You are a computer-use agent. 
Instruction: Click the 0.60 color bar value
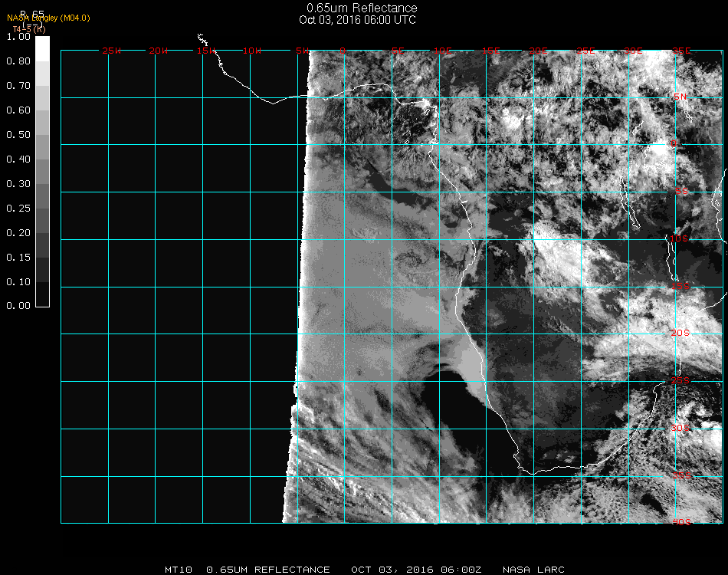(18, 110)
